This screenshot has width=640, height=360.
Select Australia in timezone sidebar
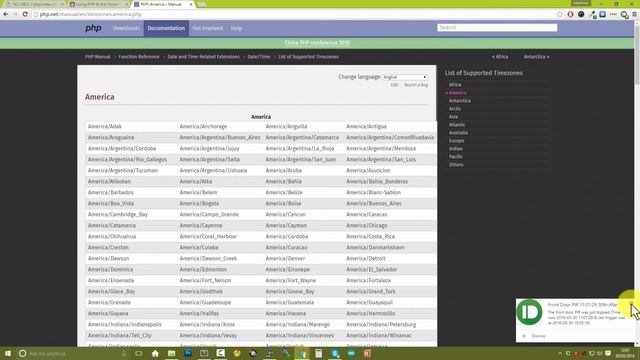[x=458, y=133]
